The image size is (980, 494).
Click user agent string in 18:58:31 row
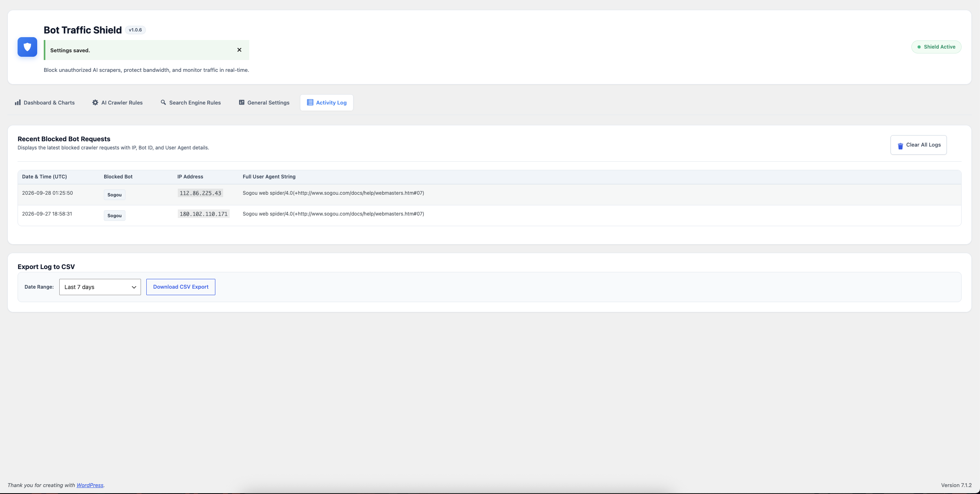[333, 214]
